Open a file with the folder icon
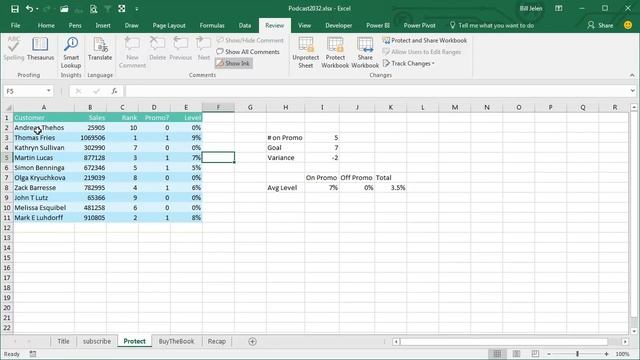Screen dimensions: 640x360 click(x=64, y=9)
